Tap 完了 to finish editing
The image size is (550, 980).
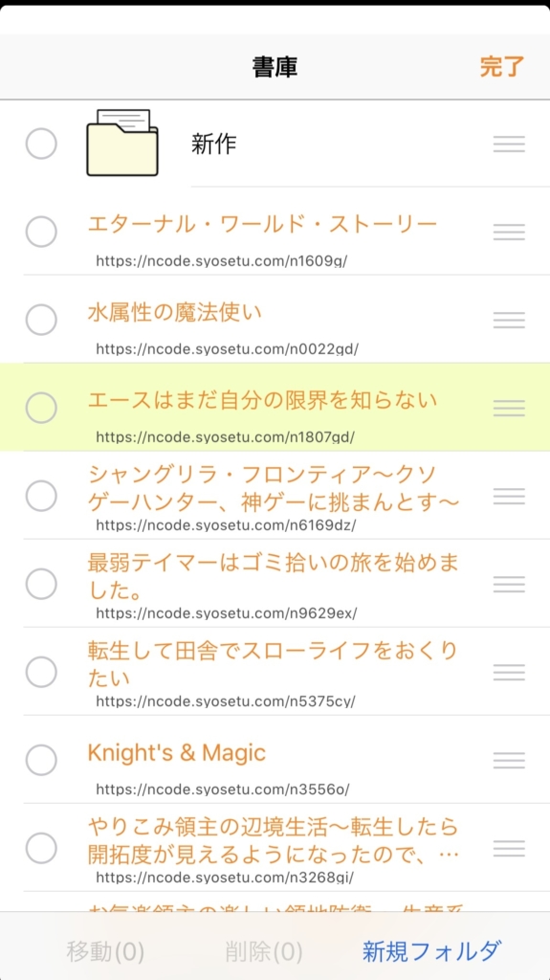pyautogui.click(x=502, y=67)
